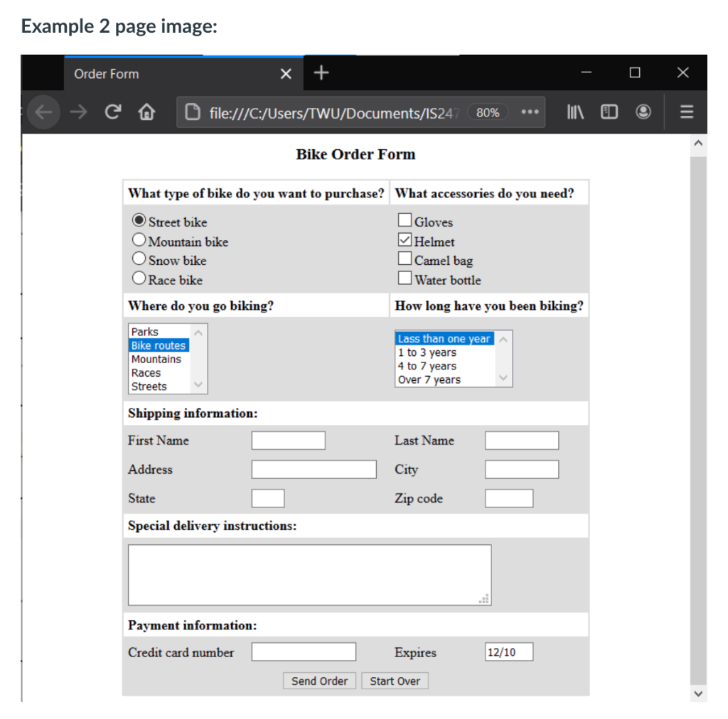Check the Water bottle checkbox
728x719 pixels.
point(405,277)
